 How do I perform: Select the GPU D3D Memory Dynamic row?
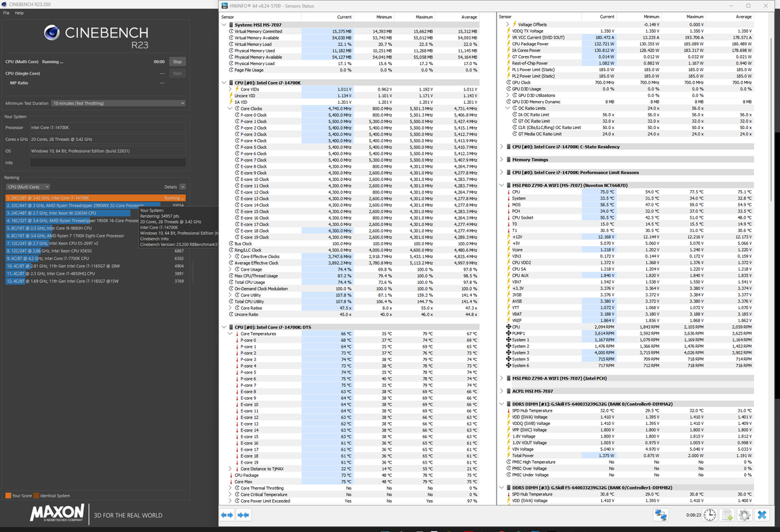tap(630, 102)
